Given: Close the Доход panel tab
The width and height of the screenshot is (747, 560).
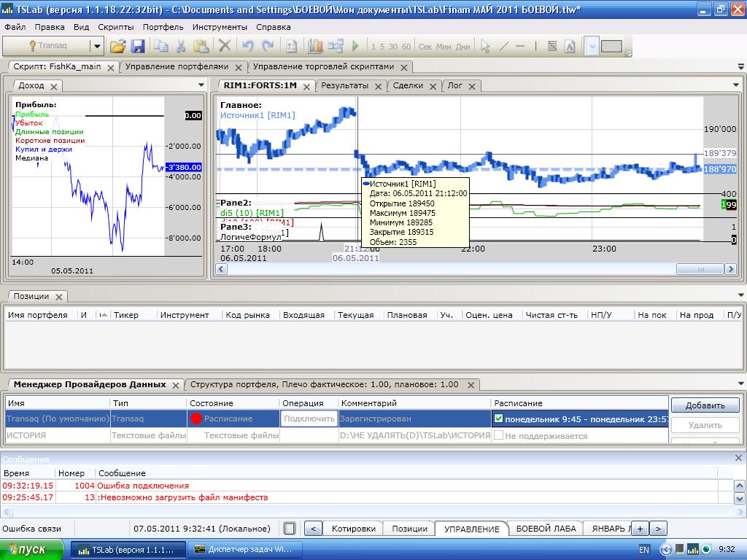Looking at the screenshot, I should pos(54,86).
